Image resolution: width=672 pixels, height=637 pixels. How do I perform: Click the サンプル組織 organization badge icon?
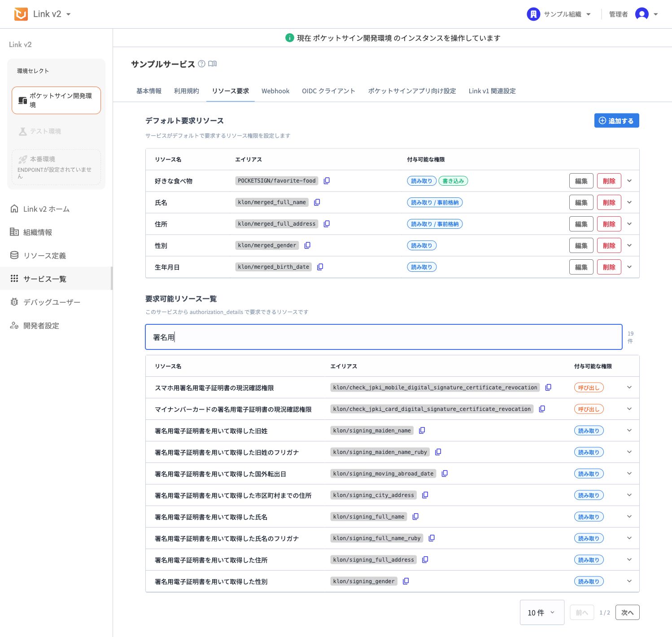pos(533,14)
